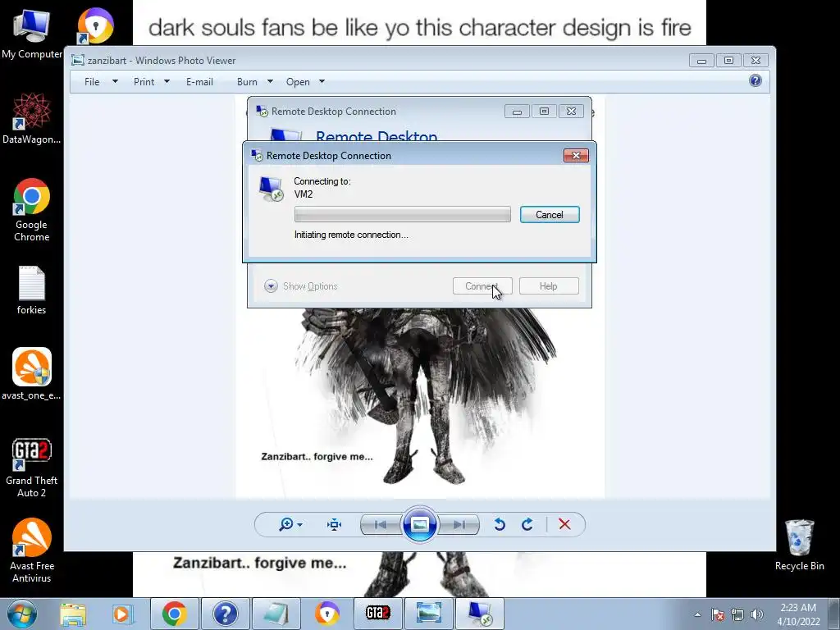Go to previous photo
The image size is (840, 630).
381,525
